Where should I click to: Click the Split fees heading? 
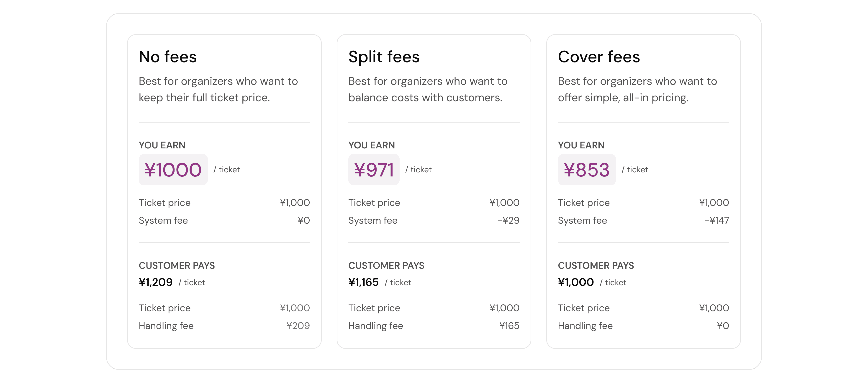(x=384, y=57)
